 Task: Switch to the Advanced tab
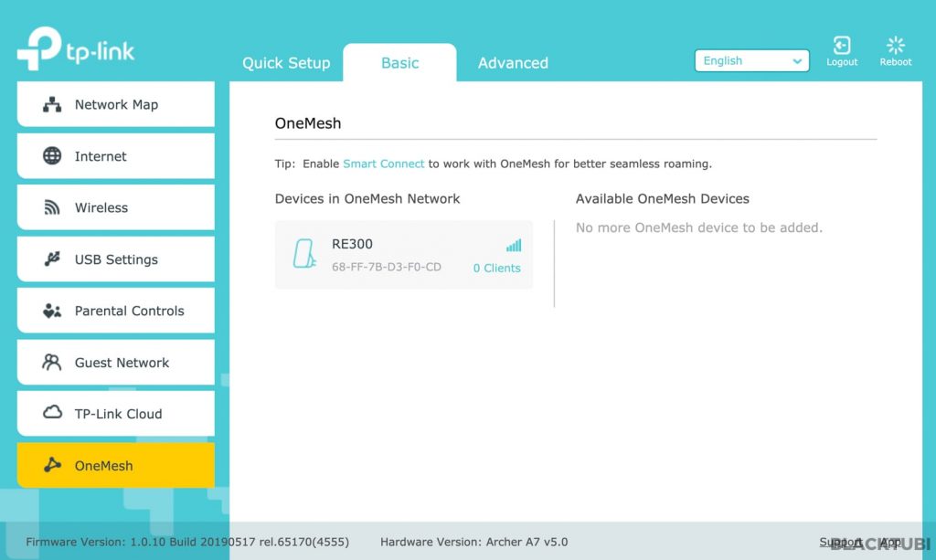pyautogui.click(x=513, y=63)
